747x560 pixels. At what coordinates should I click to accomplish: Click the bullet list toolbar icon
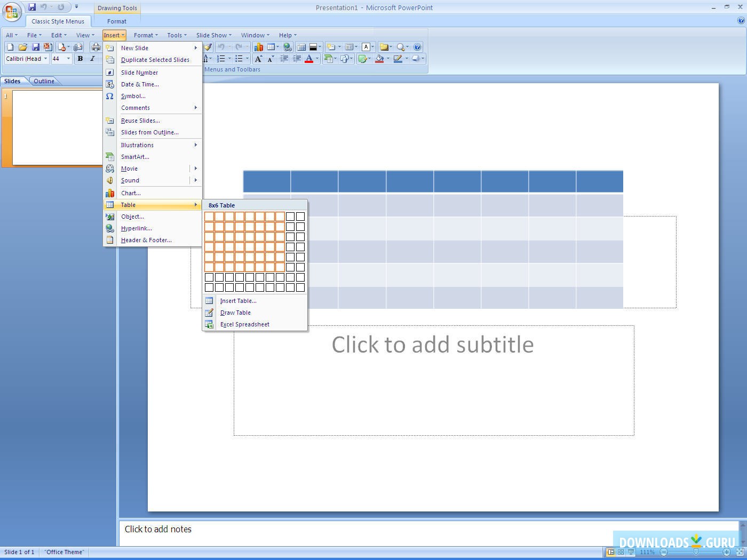pyautogui.click(x=239, y=59)
